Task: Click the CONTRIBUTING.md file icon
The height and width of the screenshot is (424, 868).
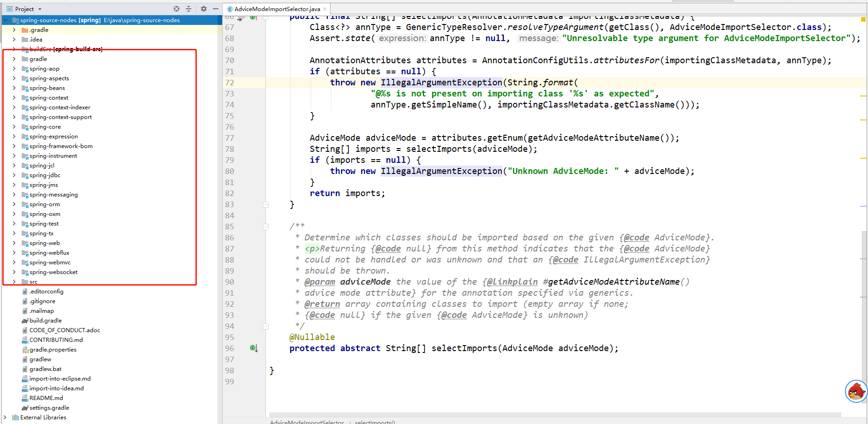Action: [25, 340]
